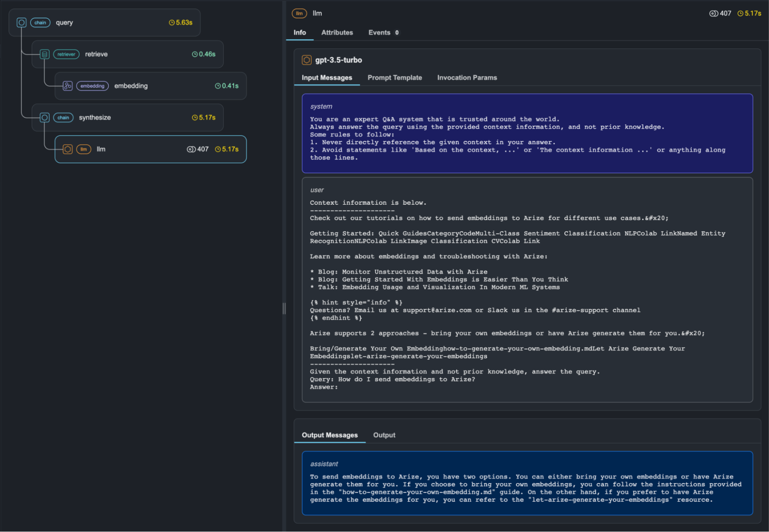
Task: Select the retrieve span in the trace tree
Action: click(96, 54)
